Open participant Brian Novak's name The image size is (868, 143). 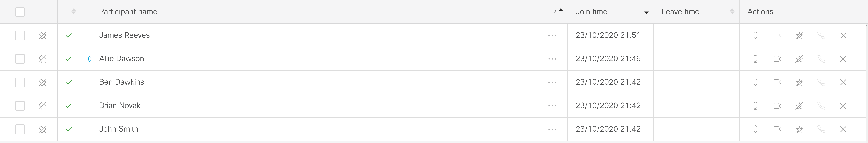tap(120, 105)
